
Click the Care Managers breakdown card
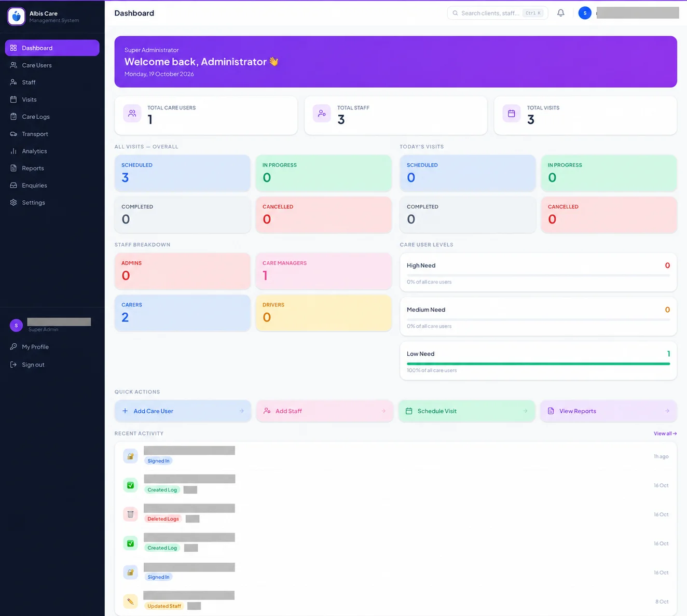point(324,271)
